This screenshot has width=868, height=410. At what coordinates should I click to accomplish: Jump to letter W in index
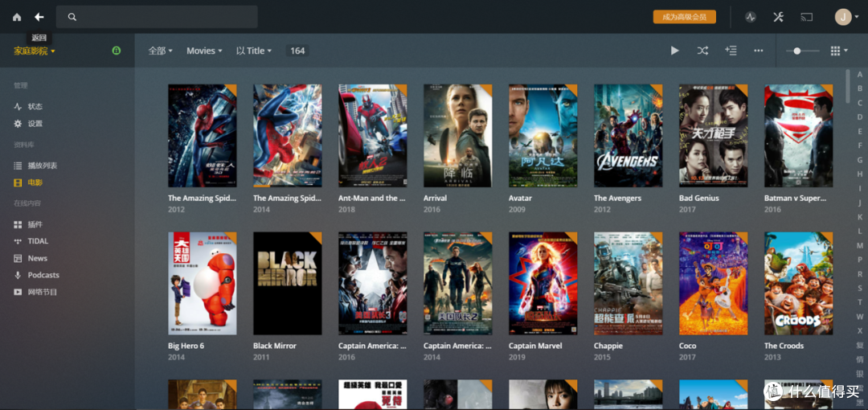860,317
